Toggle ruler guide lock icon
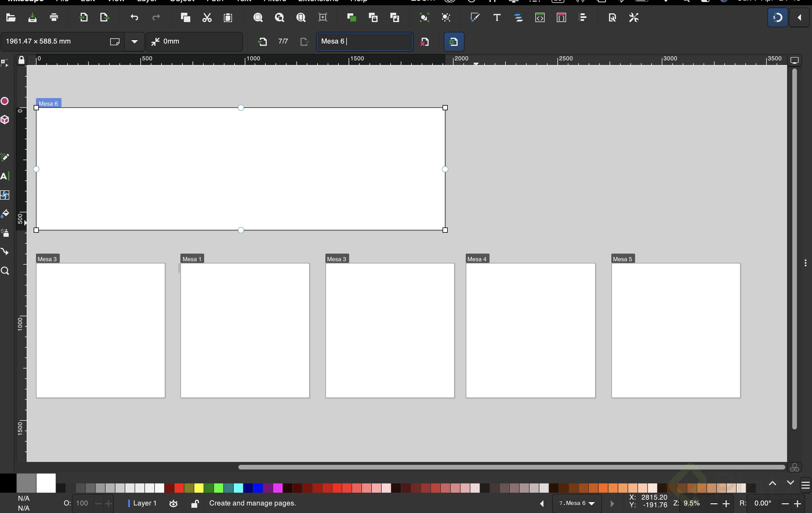 coord(21,60)
